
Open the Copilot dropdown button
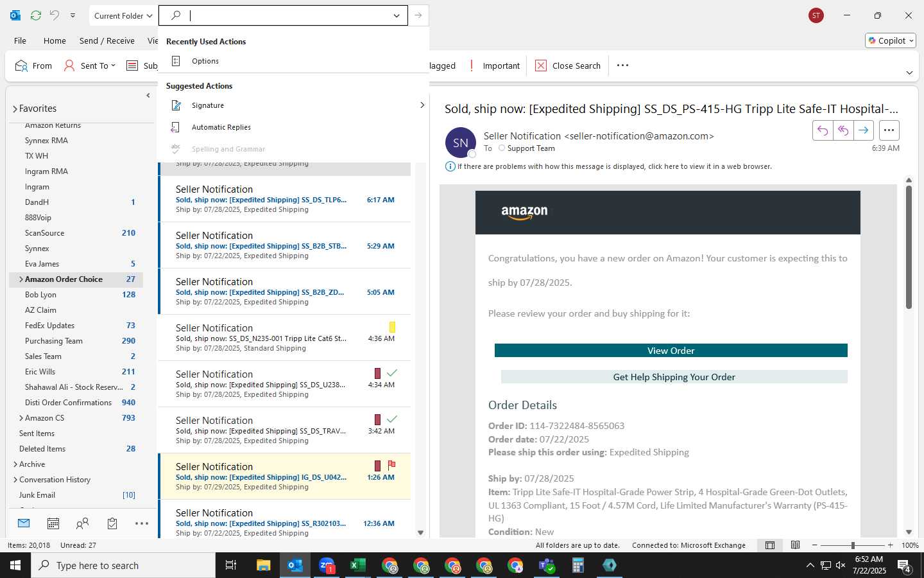pos(891,40)
